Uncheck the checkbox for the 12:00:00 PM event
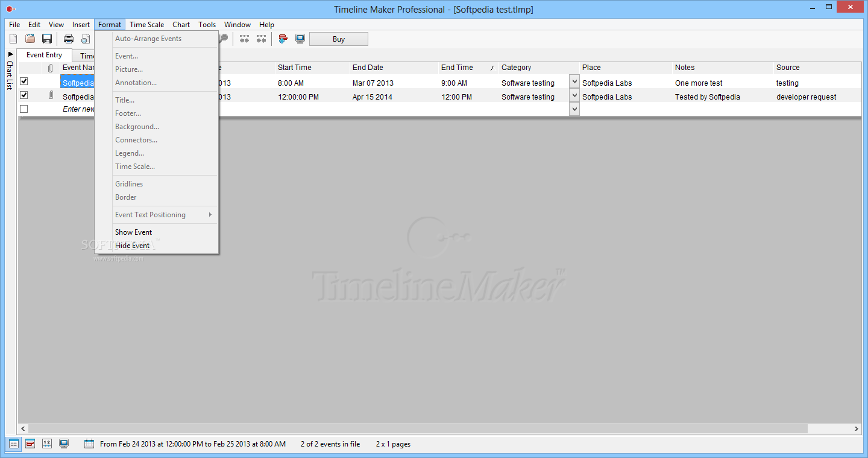Viewport: 868px width, 458px height. tap(24, 95)
